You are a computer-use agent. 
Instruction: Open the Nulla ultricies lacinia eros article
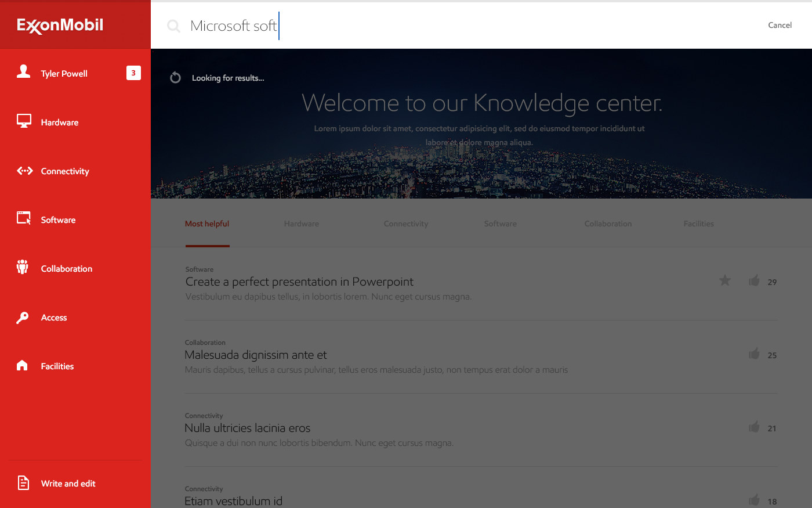pyautogui.click(x=248, y=428)
